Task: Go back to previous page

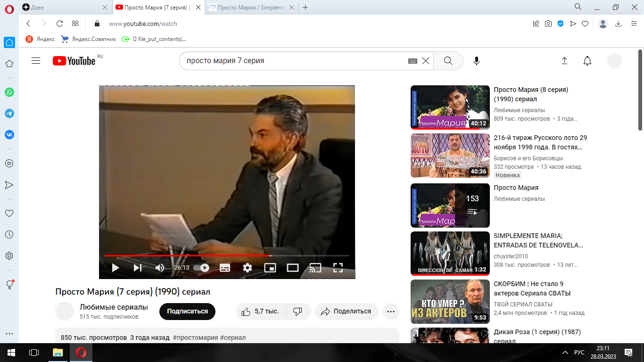Action: click(28, 24)
